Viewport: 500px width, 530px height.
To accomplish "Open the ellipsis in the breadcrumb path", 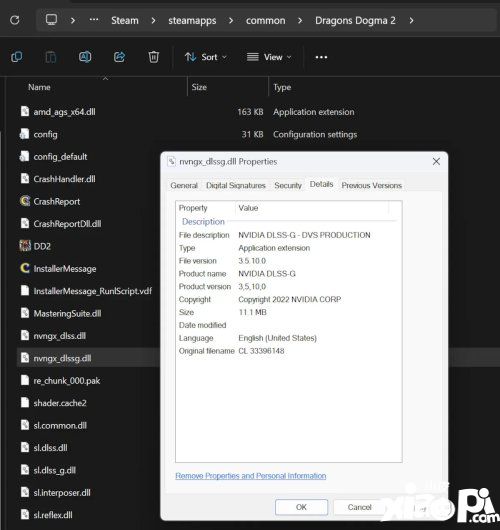I will [94, 20].
